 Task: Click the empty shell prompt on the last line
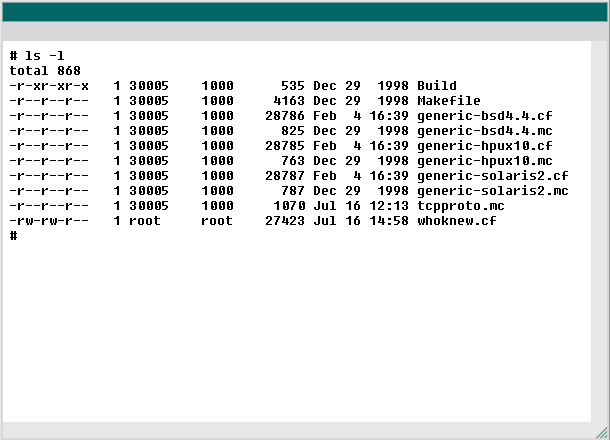[14, 236]
